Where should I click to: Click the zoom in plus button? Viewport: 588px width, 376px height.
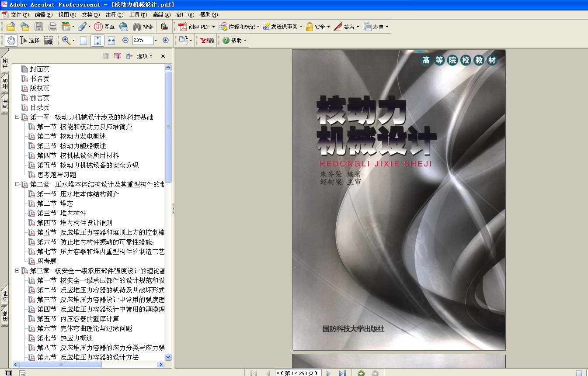pos(166,40)
